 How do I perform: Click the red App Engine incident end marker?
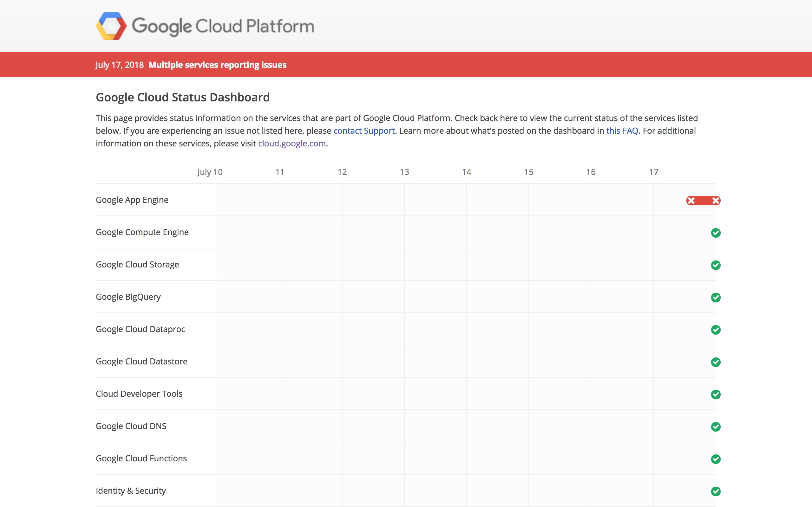point(716,201)
